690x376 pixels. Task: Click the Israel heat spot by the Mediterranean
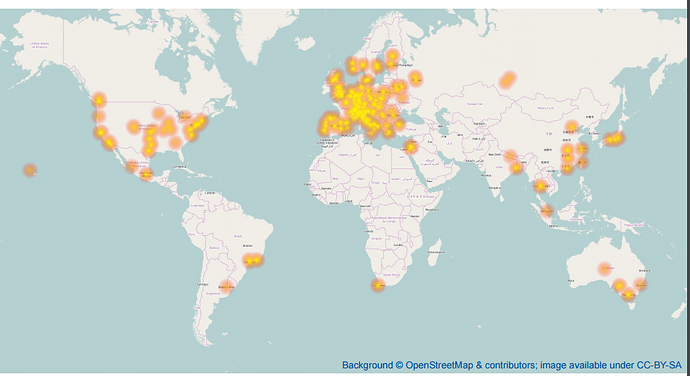pos(410,147)
